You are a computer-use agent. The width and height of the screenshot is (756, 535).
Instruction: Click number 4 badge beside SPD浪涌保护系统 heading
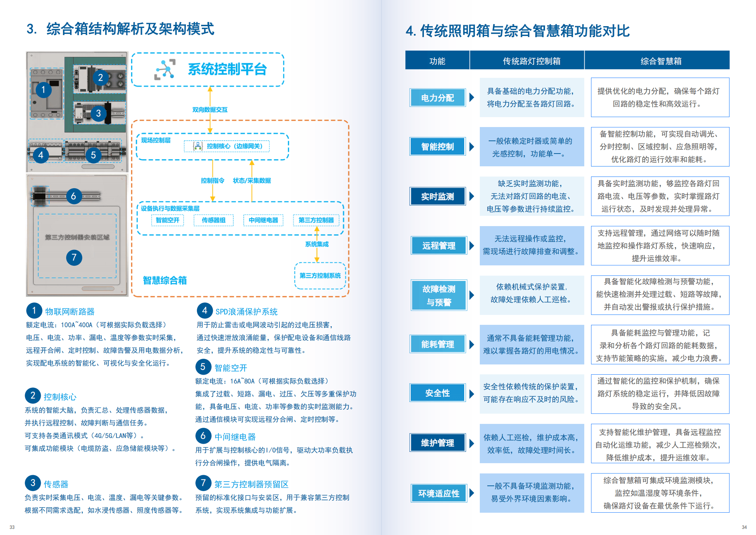204,311
